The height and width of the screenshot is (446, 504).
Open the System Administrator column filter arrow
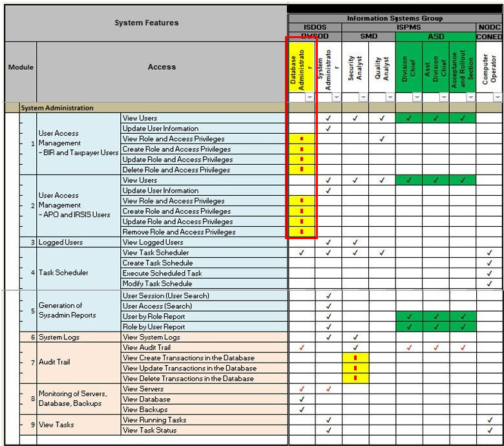(336, 97)
